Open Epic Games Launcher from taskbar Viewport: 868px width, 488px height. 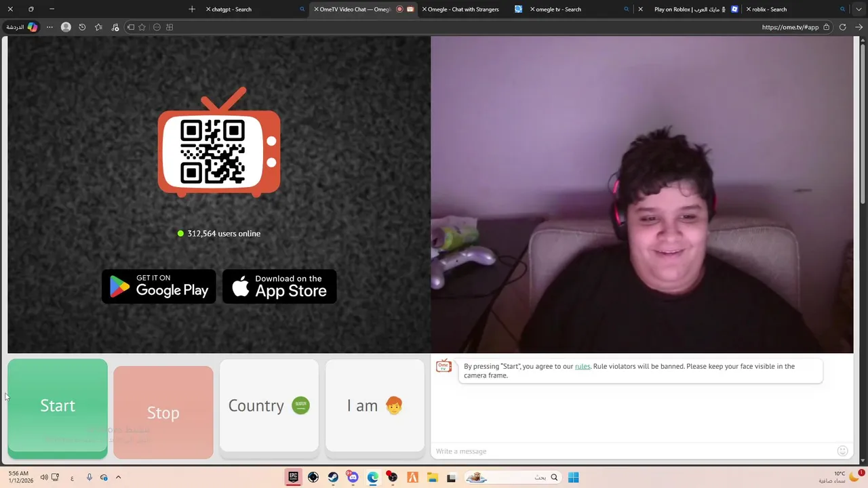point(293,477)
